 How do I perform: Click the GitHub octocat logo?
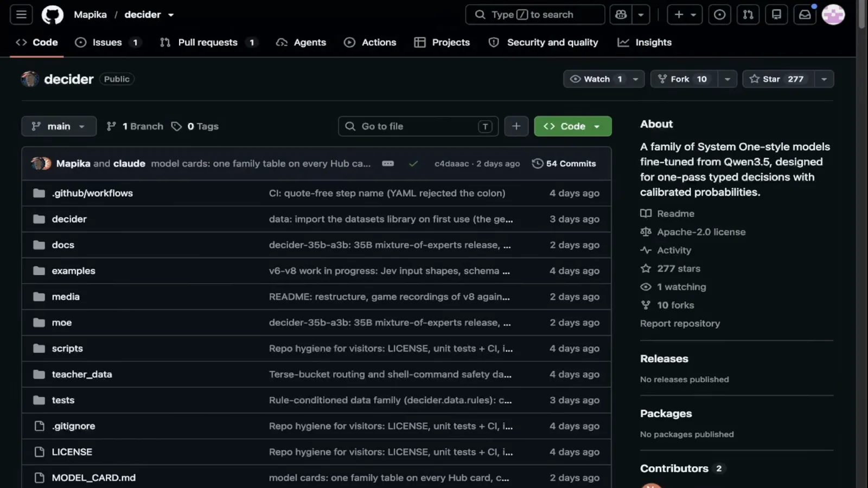[53, 15]
